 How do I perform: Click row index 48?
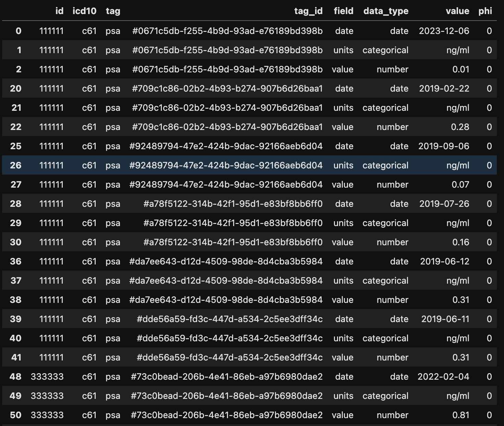pyautogui.click(x=16, y=377)
